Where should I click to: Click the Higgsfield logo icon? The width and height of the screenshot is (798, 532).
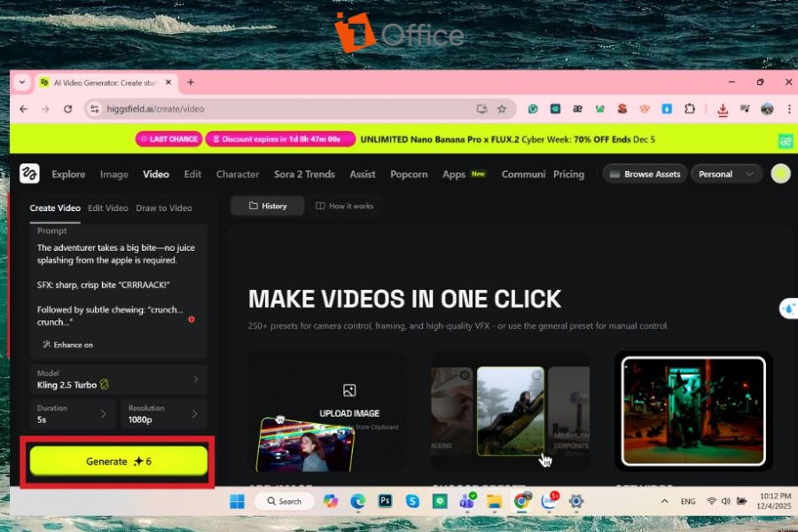(x=29, y=174)
